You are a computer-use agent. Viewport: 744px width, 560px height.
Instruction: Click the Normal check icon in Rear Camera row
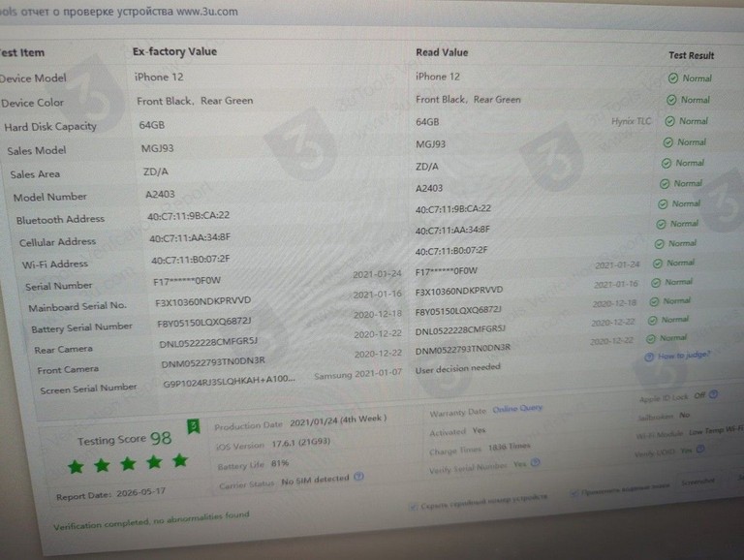tap(652, 321)
